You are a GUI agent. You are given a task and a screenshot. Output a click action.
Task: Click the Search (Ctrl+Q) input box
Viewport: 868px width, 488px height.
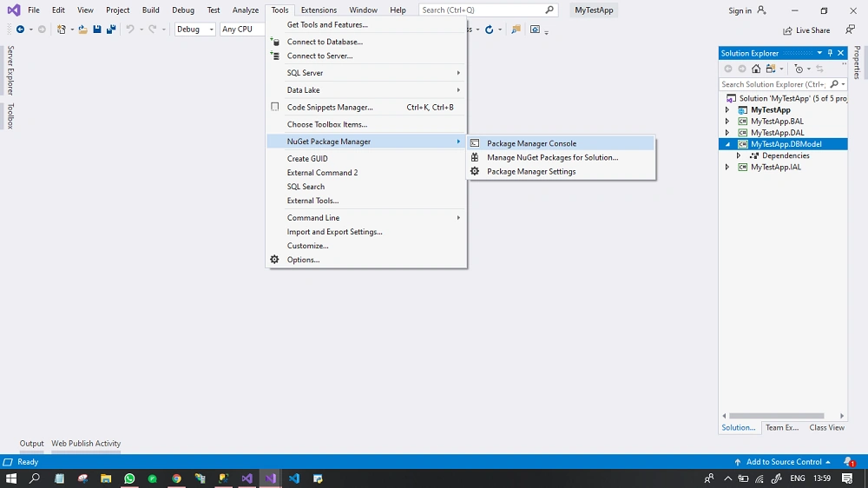[x=488, y=10]
